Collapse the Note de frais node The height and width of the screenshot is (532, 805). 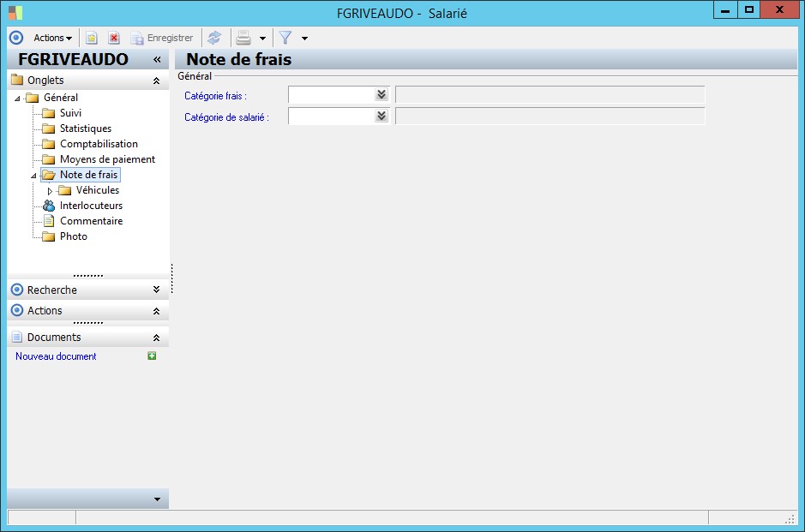tap(33, 176)
